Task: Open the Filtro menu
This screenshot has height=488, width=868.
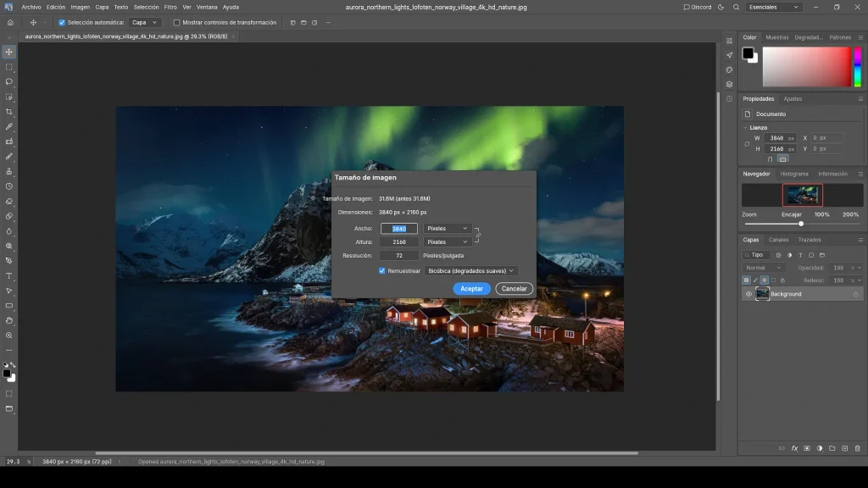Action: [x=170, y=7]
